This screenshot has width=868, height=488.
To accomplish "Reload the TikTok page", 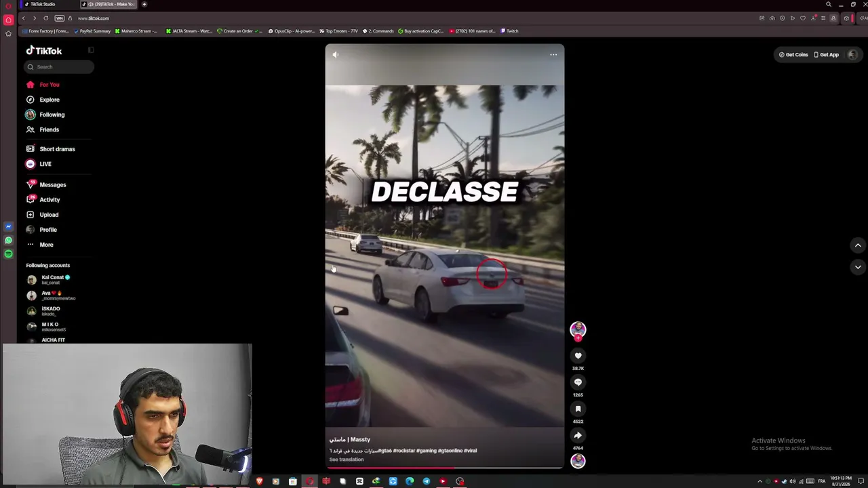I will (x=45, y=18).
